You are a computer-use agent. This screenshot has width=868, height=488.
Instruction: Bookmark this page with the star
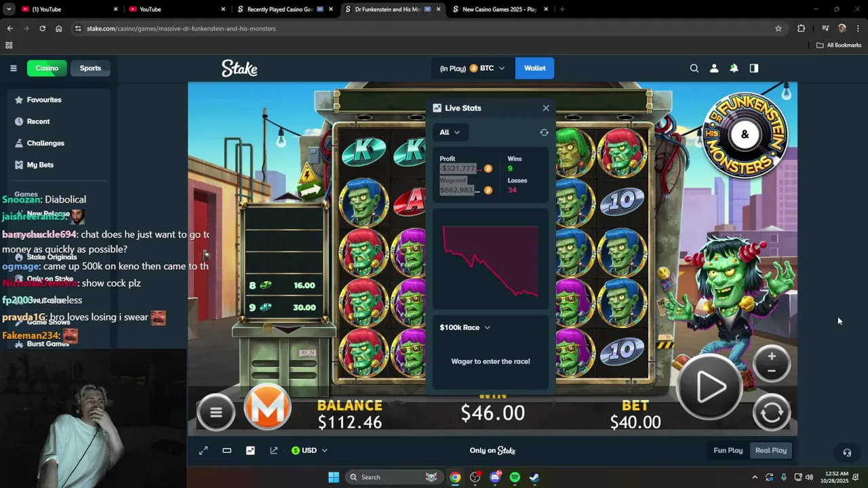778,28
